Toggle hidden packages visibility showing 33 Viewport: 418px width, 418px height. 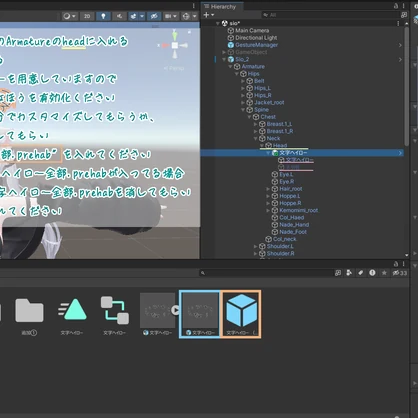(x=400, y=273)
